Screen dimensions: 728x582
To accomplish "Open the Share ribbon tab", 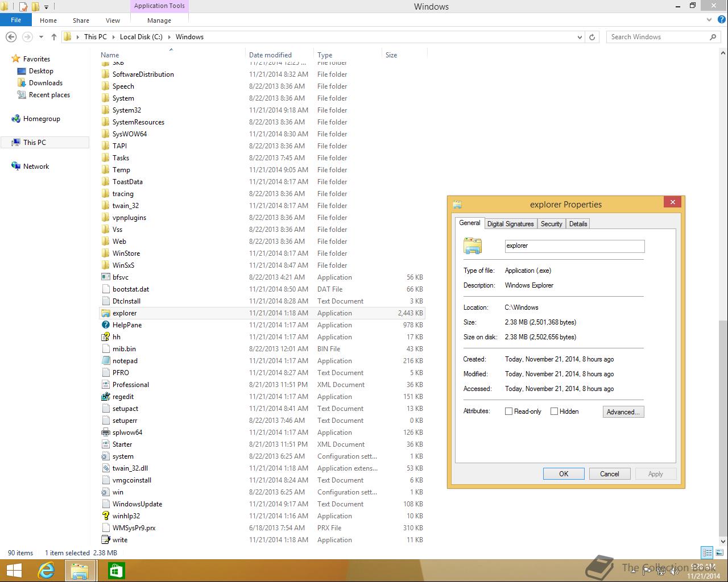I will click(81, 20).
